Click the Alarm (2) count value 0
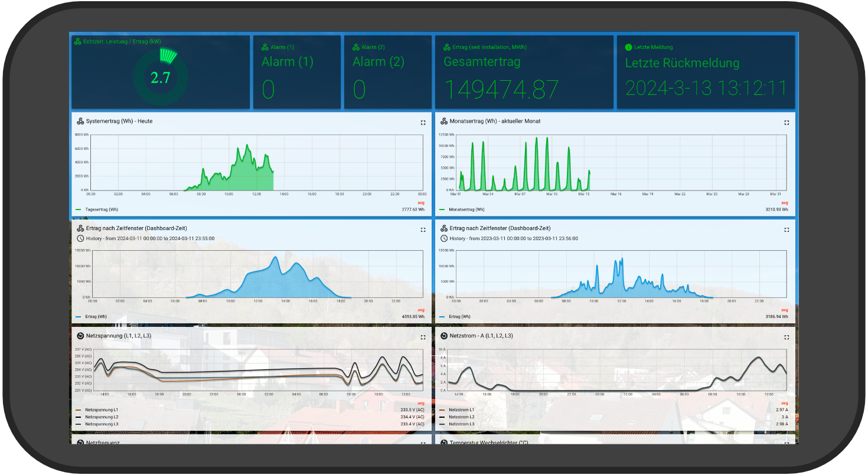 [x=359, y=90]
